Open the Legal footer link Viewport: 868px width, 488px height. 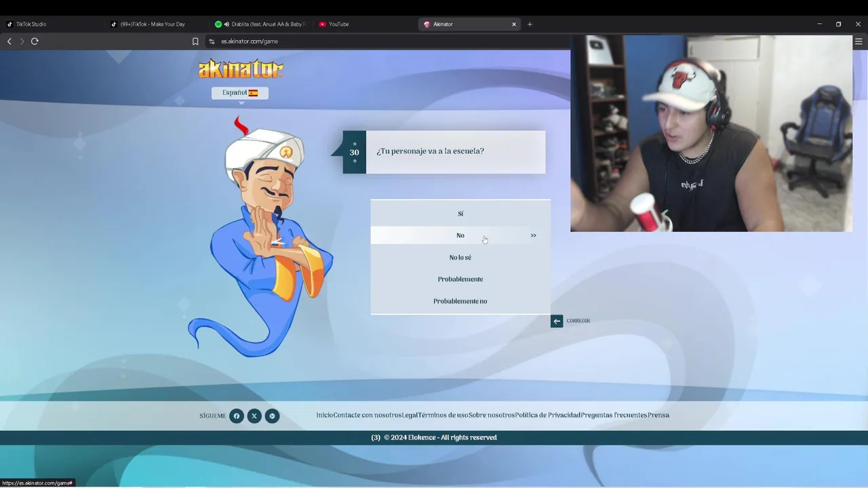[410, 415]
